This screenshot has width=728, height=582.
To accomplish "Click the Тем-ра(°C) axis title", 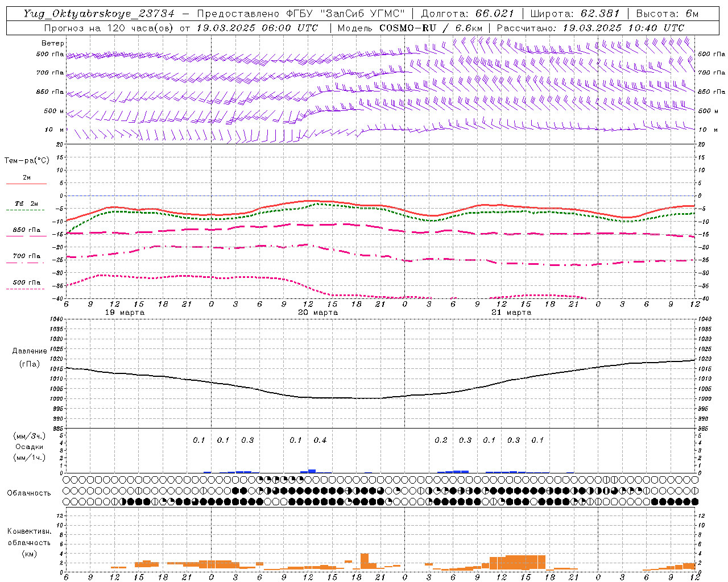I will click(x=27, y=161).
